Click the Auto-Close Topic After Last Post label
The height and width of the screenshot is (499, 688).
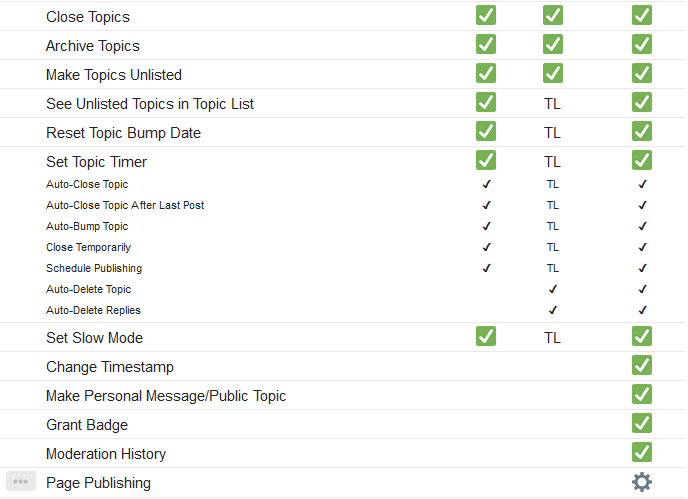click(125, 205)
